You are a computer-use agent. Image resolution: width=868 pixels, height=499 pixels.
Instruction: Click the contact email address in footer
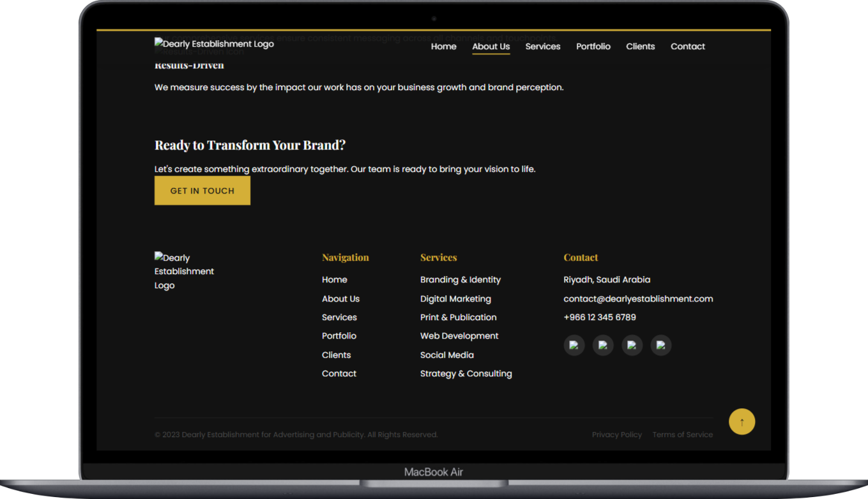[637, 298]
